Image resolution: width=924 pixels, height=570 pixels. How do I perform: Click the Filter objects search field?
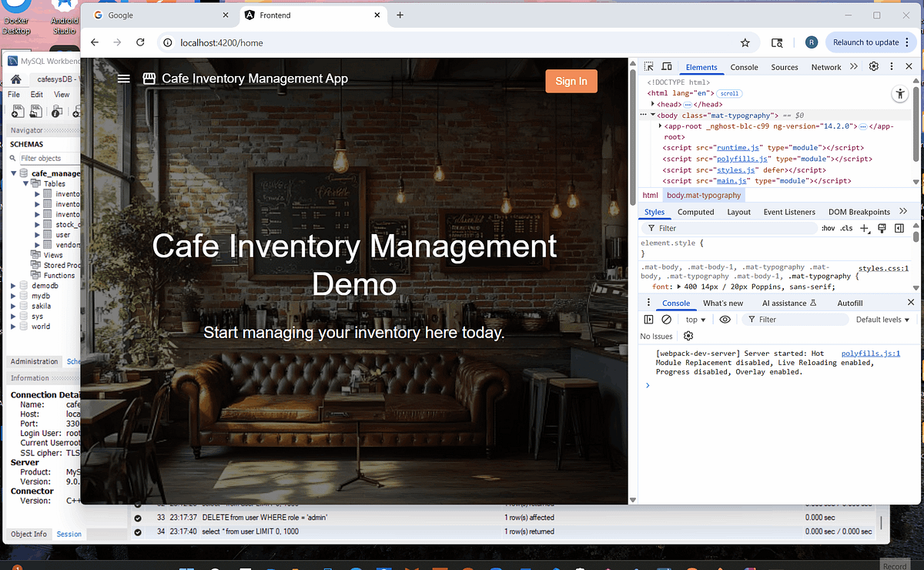point(44,158)
